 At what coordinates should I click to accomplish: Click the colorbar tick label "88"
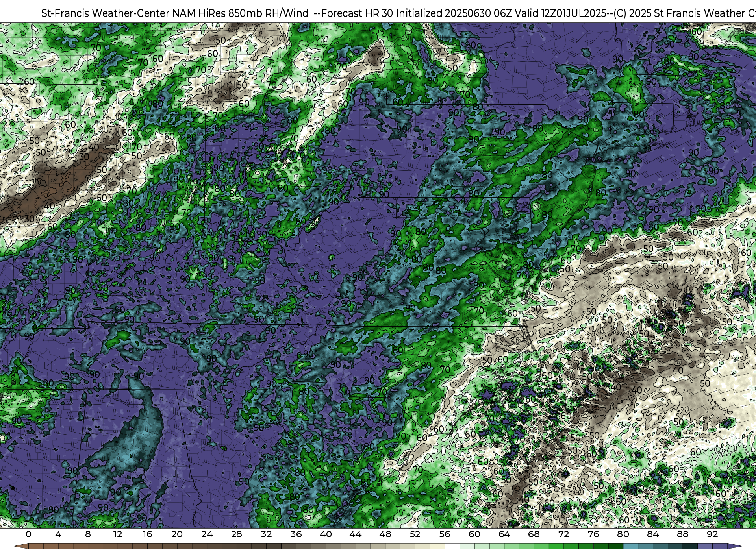(683, 534)
